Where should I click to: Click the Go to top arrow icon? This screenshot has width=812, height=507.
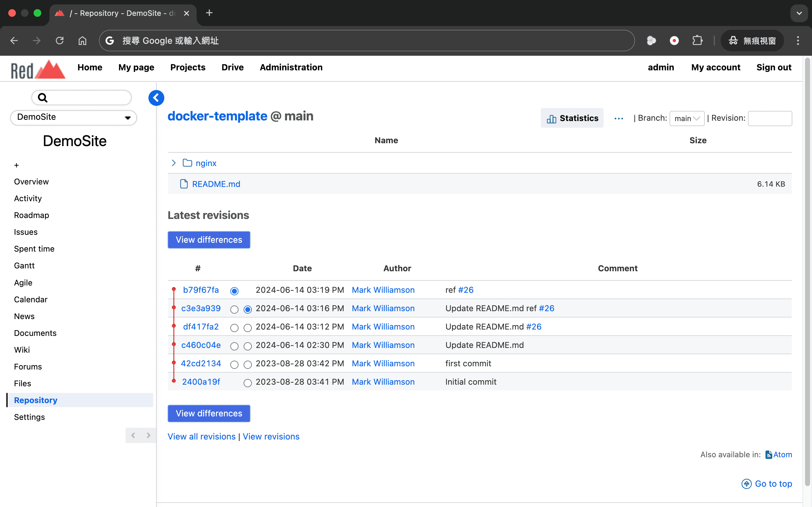click(746, 484)
